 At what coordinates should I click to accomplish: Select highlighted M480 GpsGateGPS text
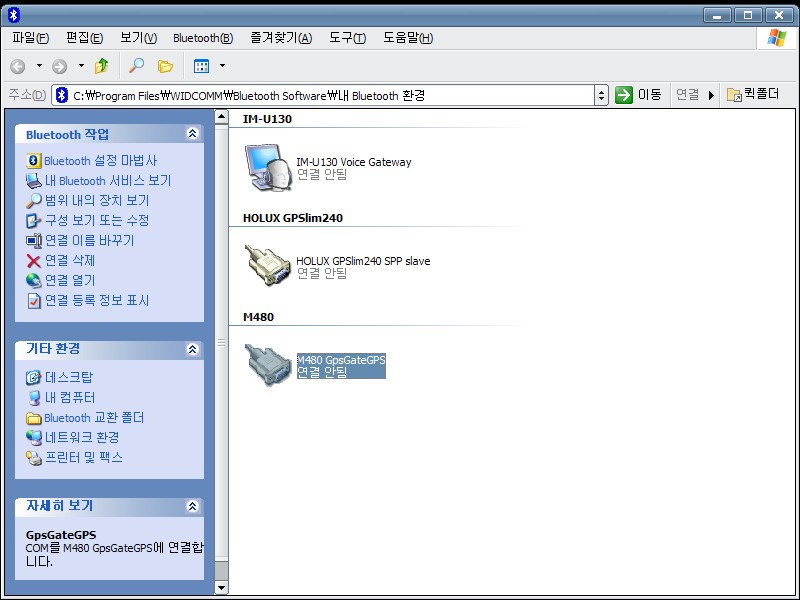[x=341, y=360]
